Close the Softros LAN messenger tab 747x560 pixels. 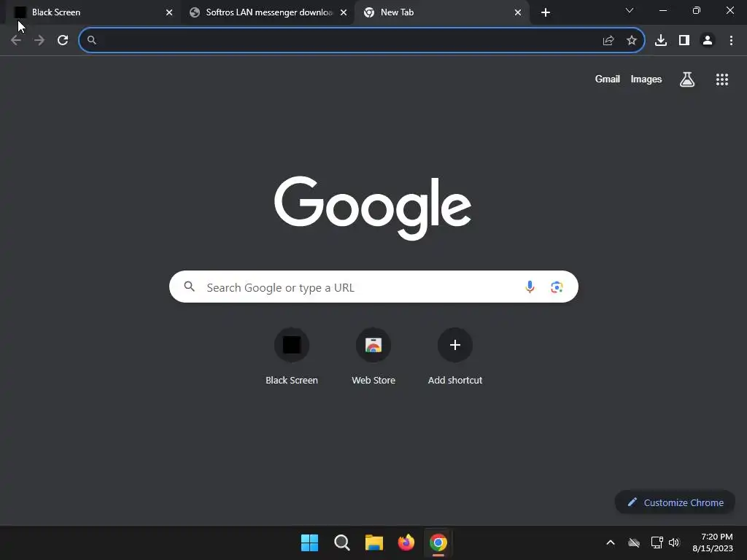(344, 12)
